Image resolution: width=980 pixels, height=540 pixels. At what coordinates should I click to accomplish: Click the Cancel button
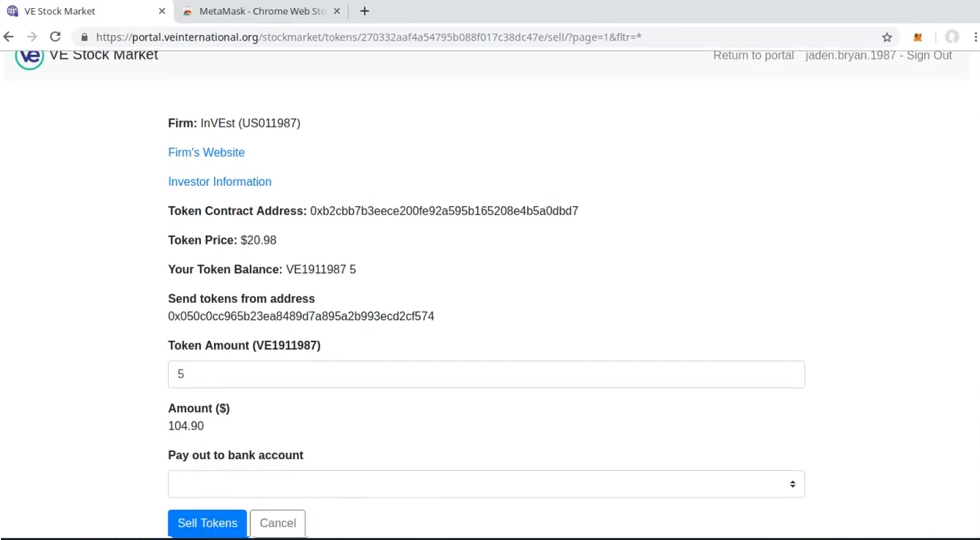278,523
